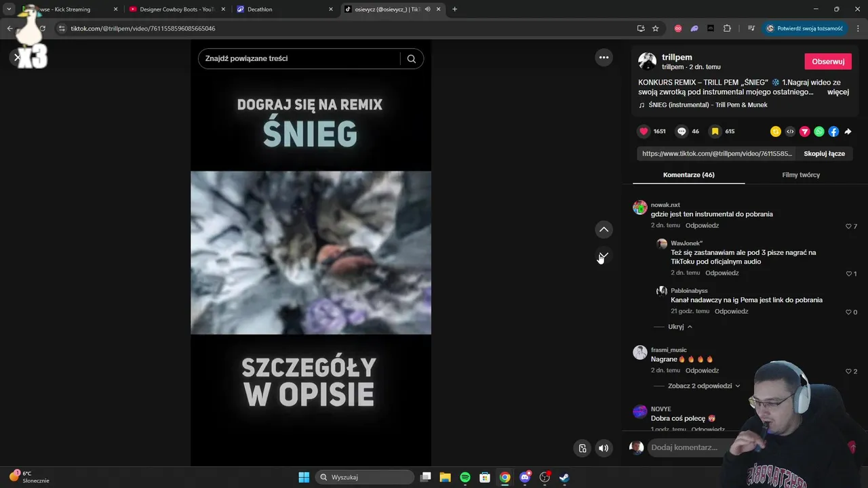Open nowak.nxt commenter avatar

click(x=640, y=207)
